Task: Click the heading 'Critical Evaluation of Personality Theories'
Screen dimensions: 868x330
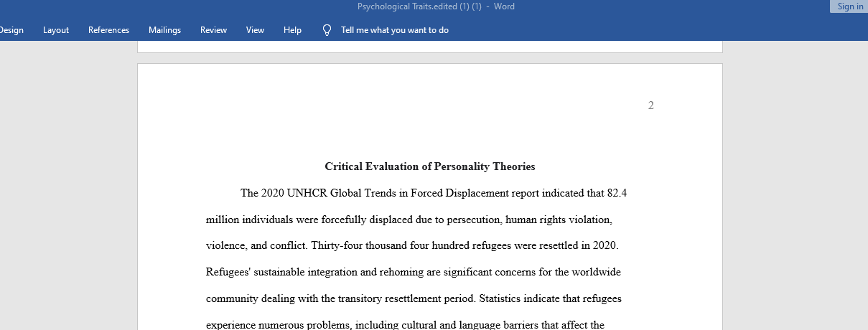Action: click(x=430, y=166)
